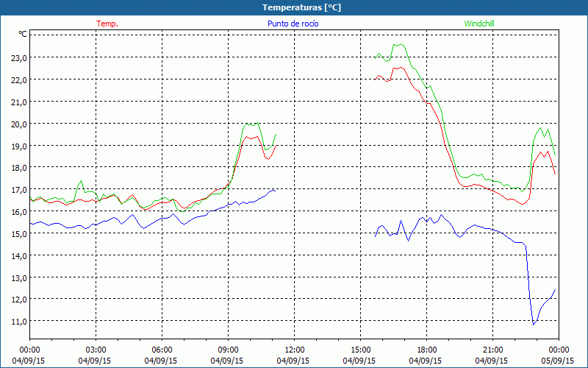The width and height of the screenshot is (588, 368).
Task: Click the 18,0 y-axis value
Action: click(x=21, y=168)
